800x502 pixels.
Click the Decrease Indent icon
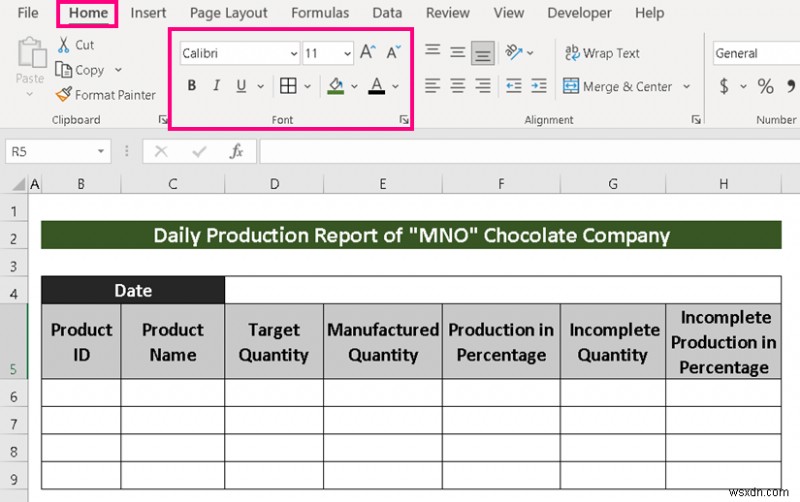[x=514, y=86]
